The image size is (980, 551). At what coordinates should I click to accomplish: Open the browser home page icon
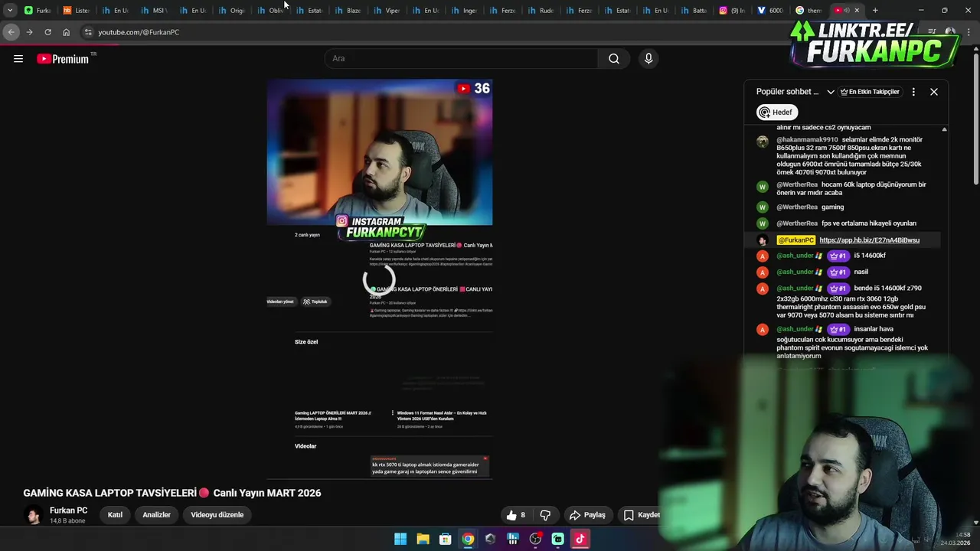pyautogui.click(x=66, y=32)
